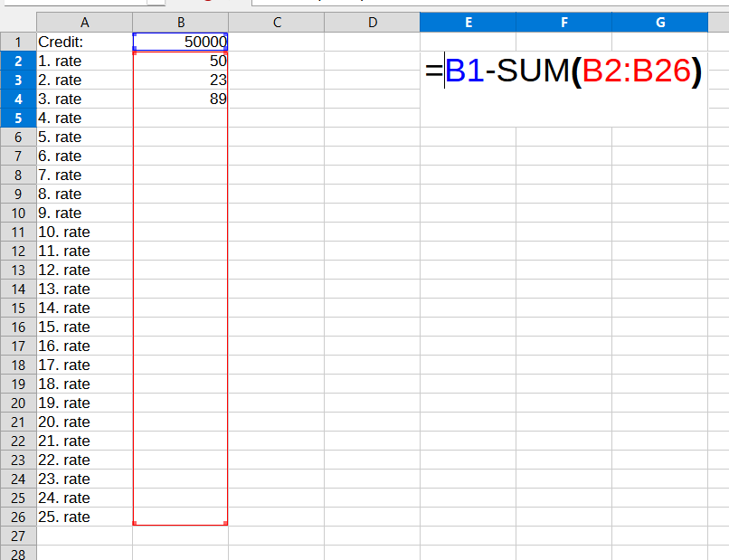Screen dimensions: 729x560
Task: Select column B header
Action: click(x=180, y=23)
